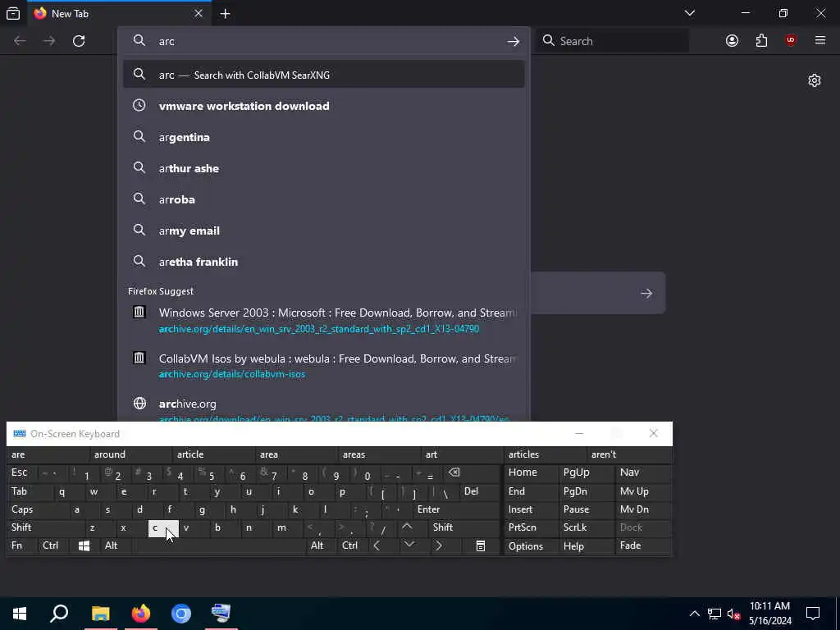840x630 pixels.
Task: Tap the Windows logo key on keyboard
Action: (84, 546)
